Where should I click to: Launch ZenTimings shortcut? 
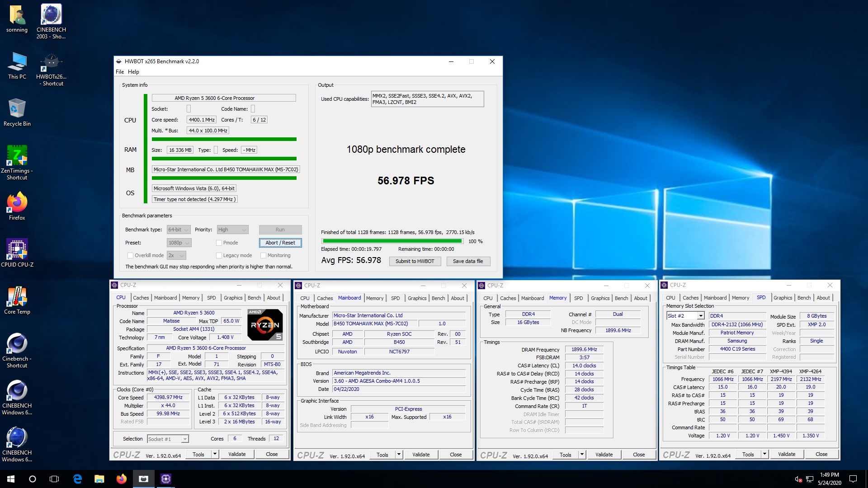coord(17,163)
